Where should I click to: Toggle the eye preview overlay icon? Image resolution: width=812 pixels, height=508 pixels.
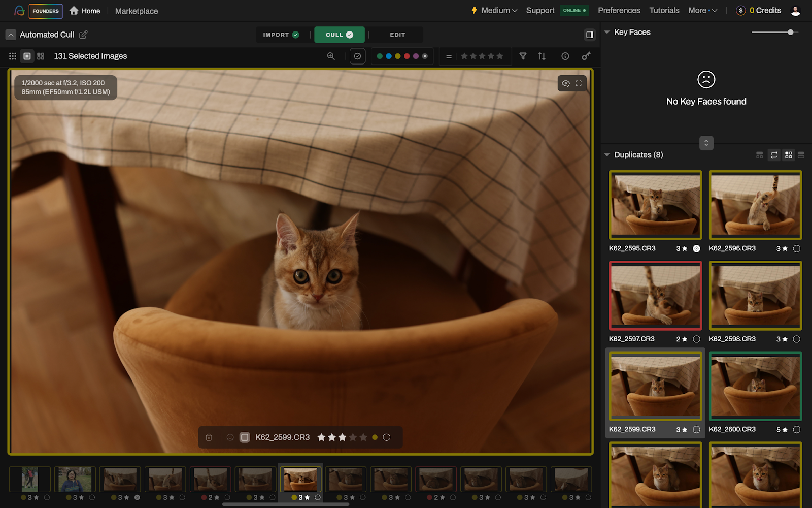tap(566, 83)
